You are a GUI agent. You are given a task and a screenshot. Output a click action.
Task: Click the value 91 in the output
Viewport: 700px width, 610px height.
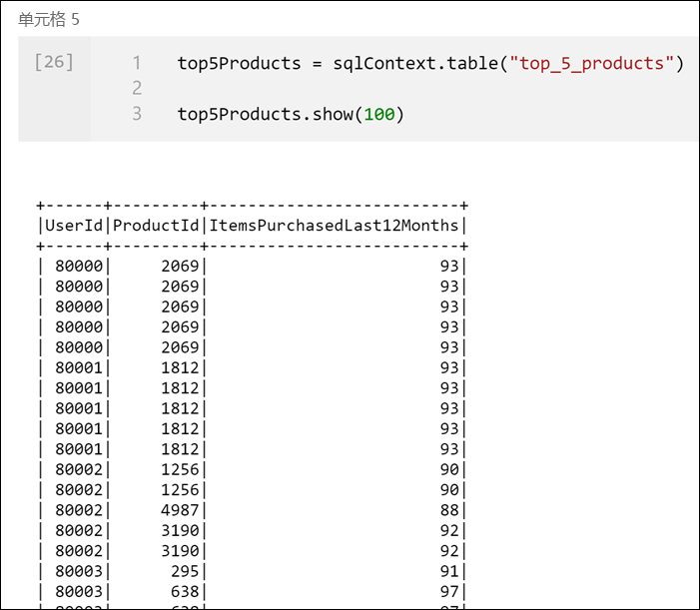pos(449,571)
